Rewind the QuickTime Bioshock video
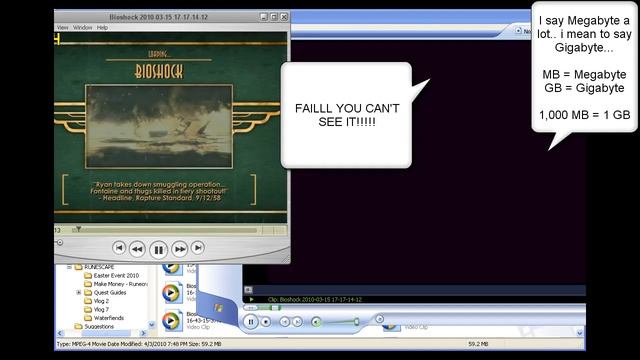The width and height of the screenshot is (640, 360). (x=137, y=249)
